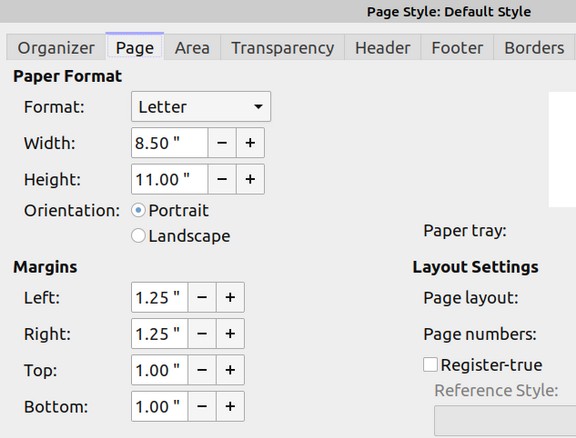Select Landscape orientation radio button
The image size is (576, 438).
tap(138, 236)
